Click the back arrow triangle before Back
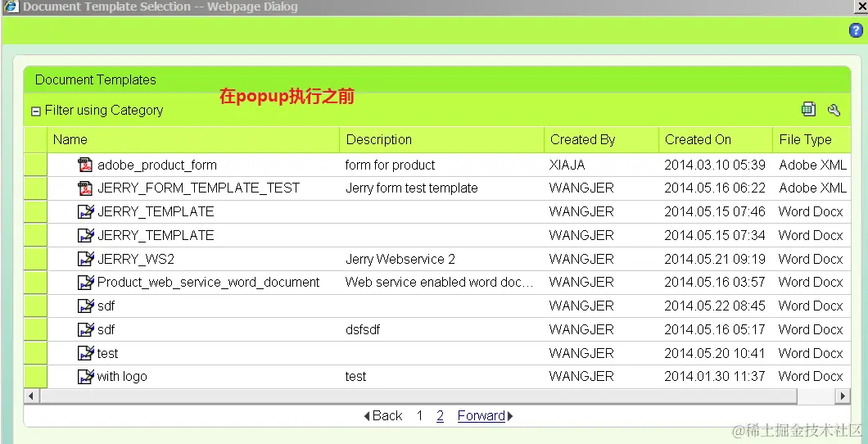Screen dimensions: 868x444 click(x=367, y=416)
